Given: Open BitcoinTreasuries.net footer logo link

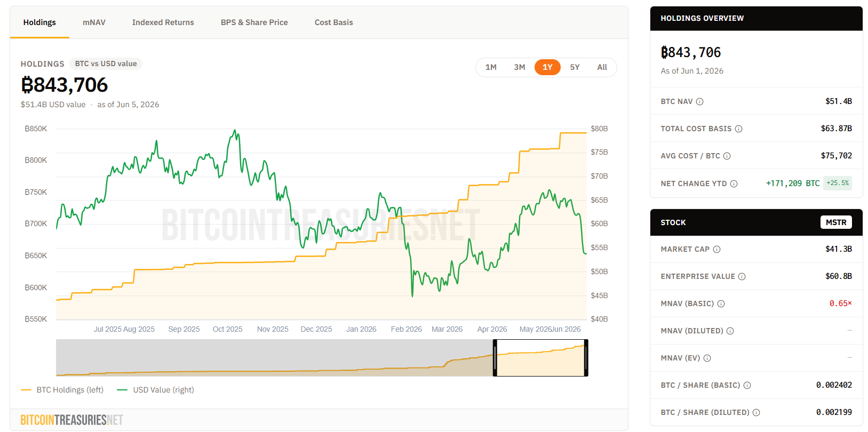Looking at the screenshot, I should [x=72, y=420].
